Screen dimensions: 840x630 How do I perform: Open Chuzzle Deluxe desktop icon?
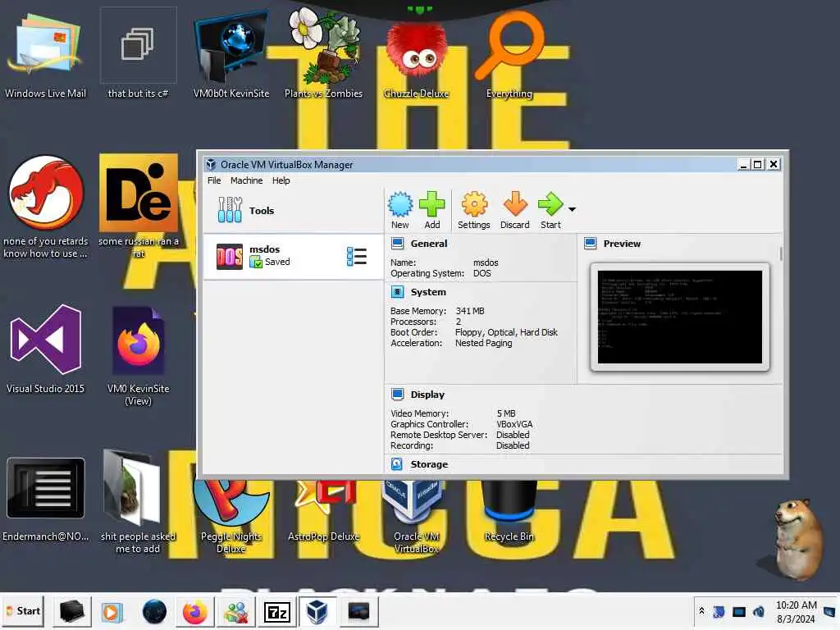tap(416, 55)
